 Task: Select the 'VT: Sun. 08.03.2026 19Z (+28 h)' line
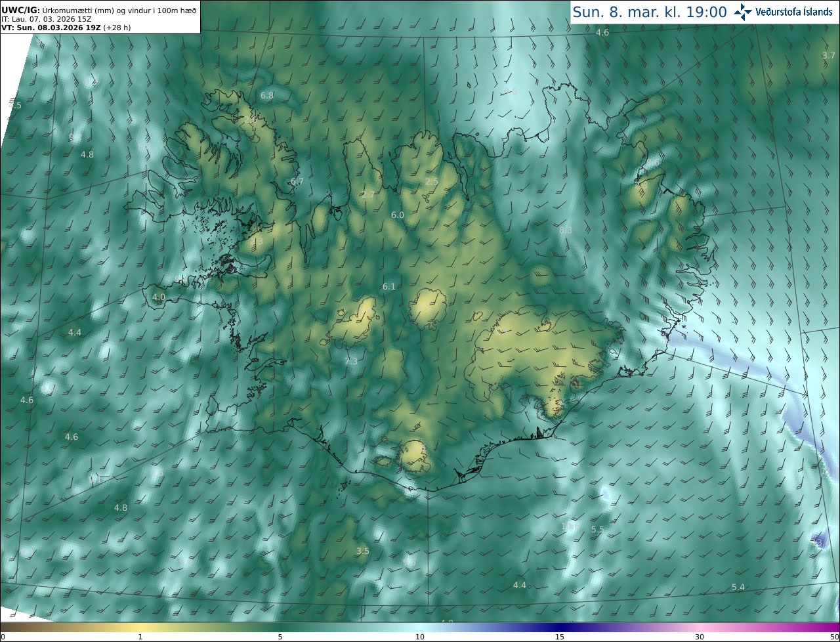point(66,28)
